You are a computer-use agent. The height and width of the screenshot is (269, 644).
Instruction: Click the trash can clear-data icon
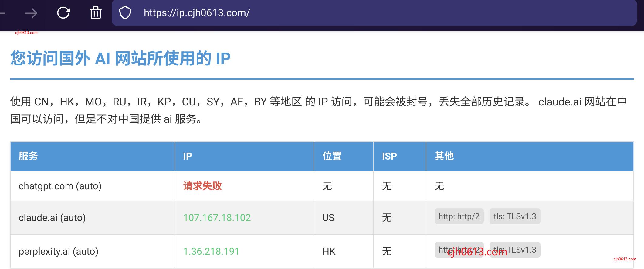pos(96,13)
